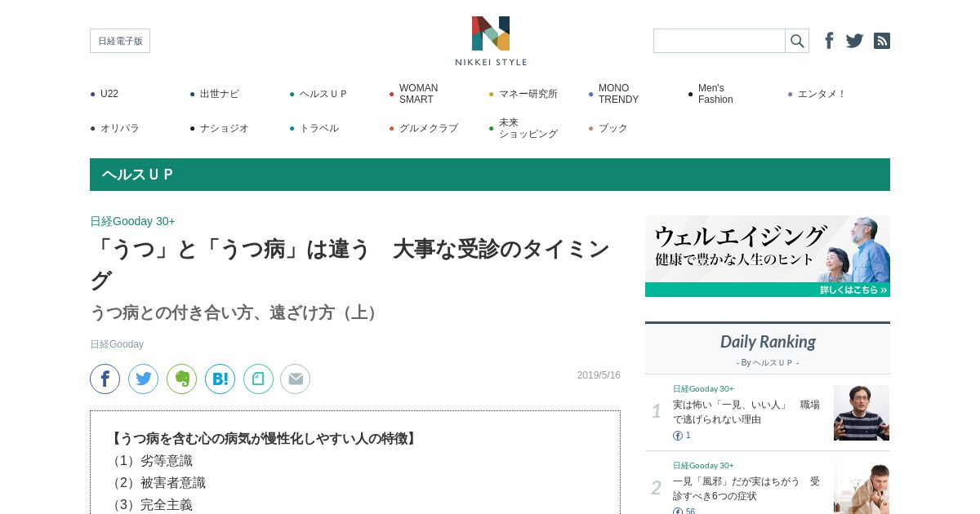Click 日経Gooday 30+ category above headline

pos(132,221)
